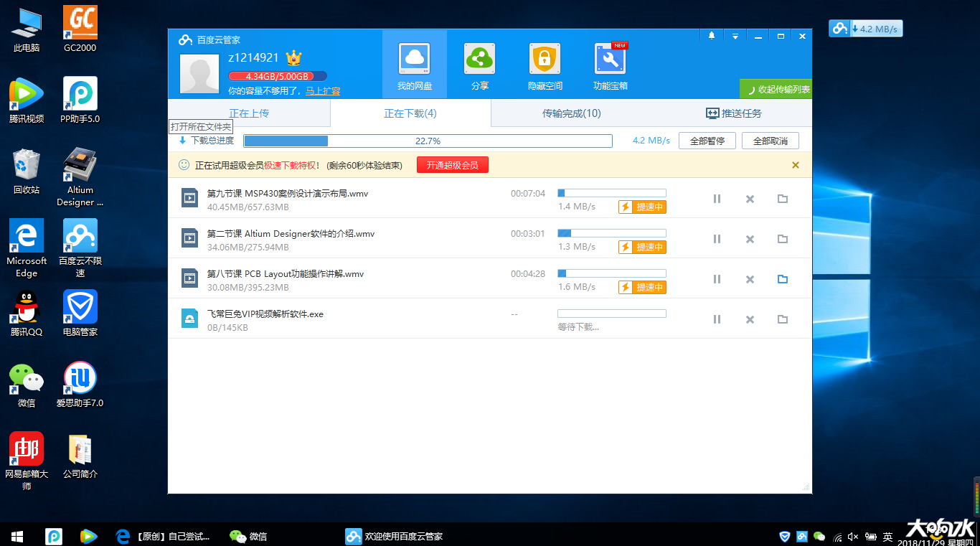Open GC2000 desktop shortcut
Viewport: 980px width, 546px height.
80,29
